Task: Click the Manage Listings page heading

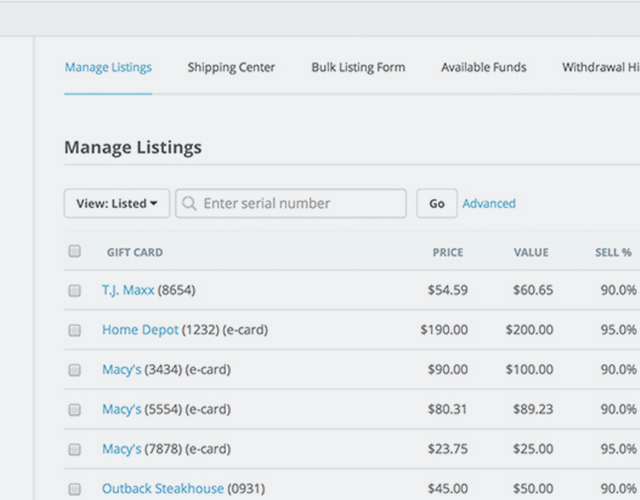Action: click(133, 147)
